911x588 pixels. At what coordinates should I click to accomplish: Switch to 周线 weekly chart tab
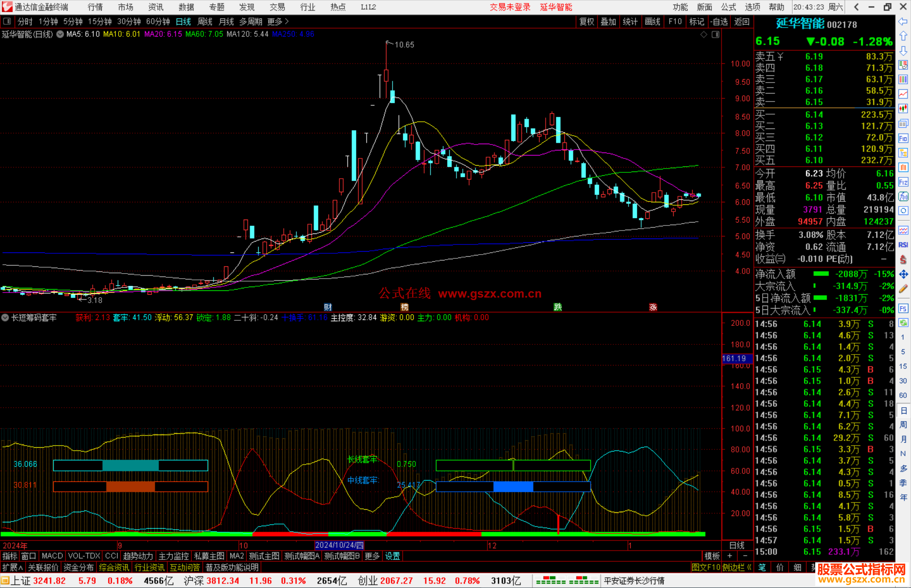pos(205,21)
